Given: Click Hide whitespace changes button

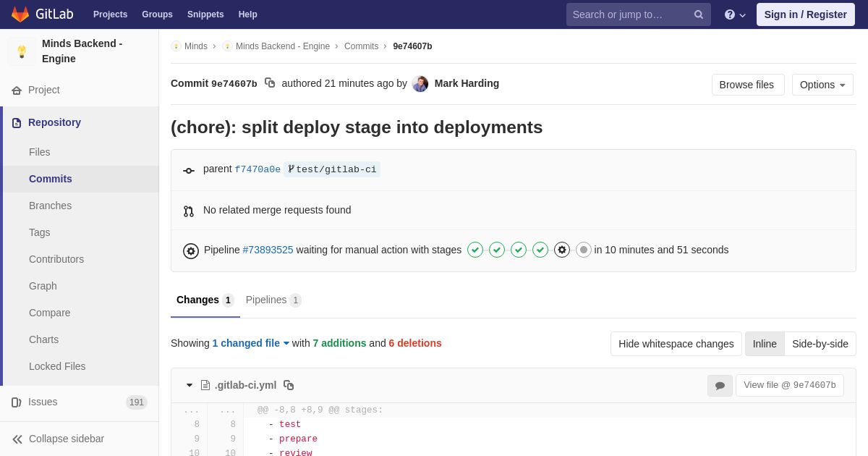Looking at the screenshot, I should click(676, 344).
